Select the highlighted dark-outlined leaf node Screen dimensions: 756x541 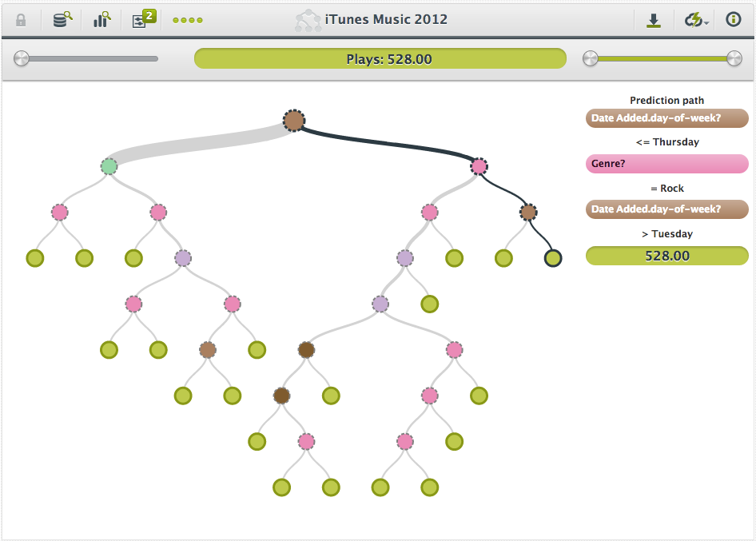pyautogui.click(x=552, y=258)
